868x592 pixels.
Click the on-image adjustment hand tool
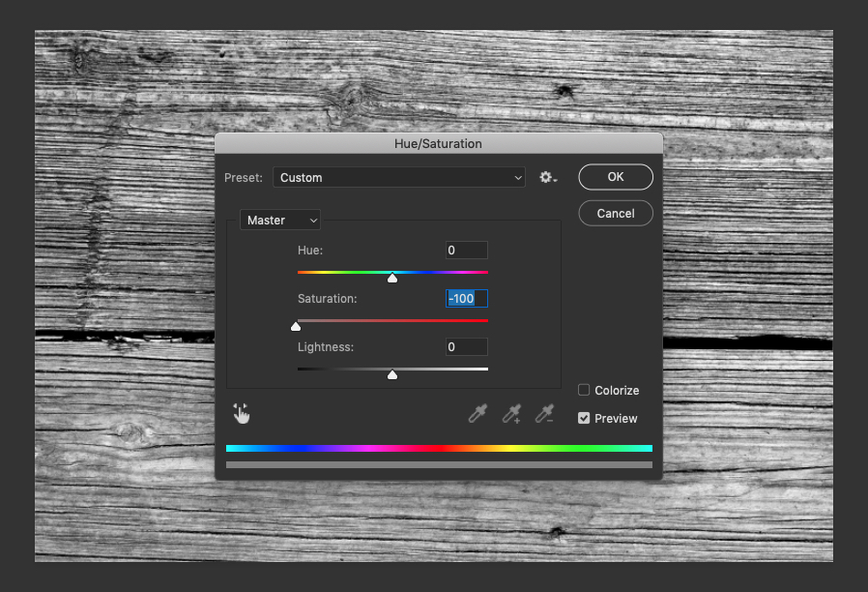[x=242, y=414]
